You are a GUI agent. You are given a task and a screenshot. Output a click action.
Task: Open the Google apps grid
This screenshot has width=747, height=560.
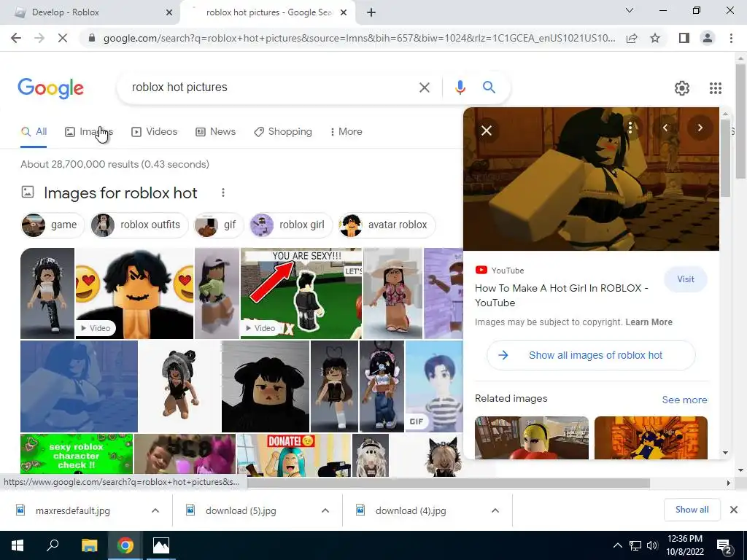[715, 88]
